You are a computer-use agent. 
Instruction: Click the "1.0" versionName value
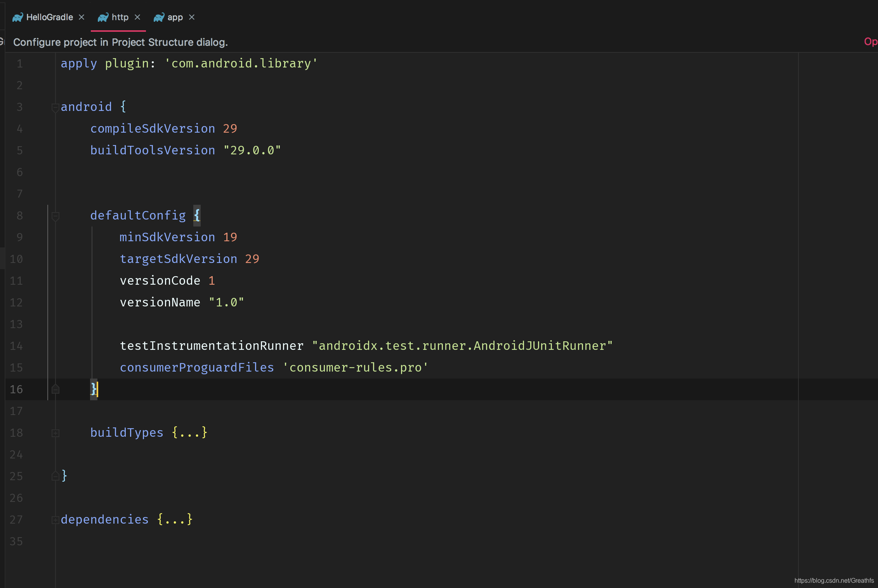point(226,302)
